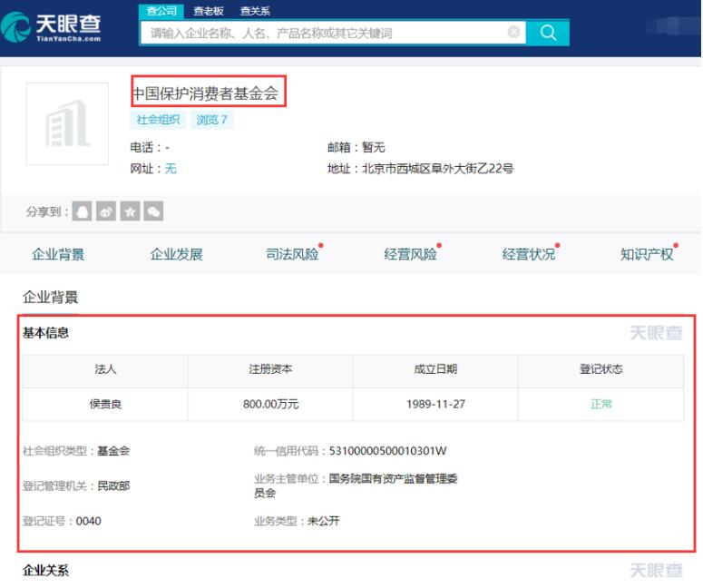703x588 pixels.
Task: Click the company building placeholder image
Action: (67, 123)
